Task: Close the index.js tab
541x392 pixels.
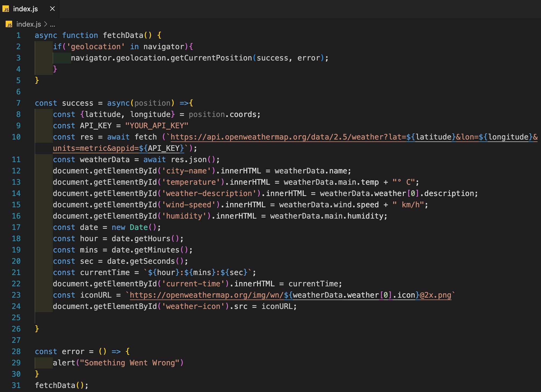Action: click(x=52, y=9)
